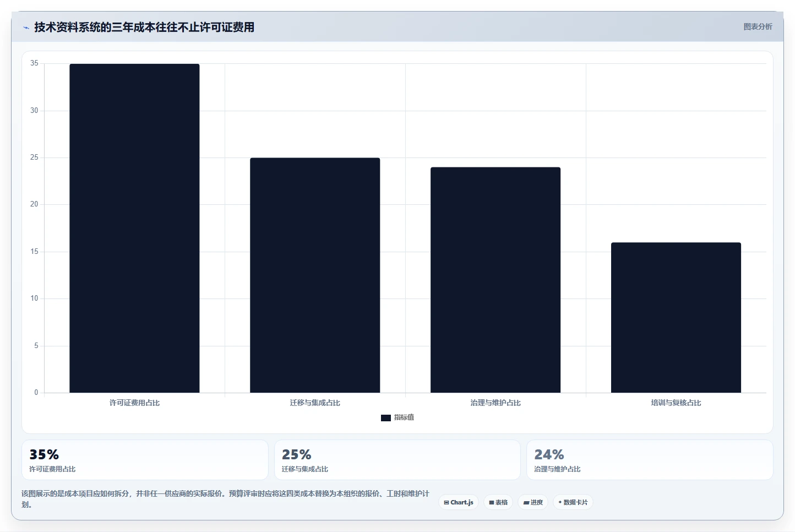This screenshot has height=532, width=795.
Task: Click y-axis value 35
Action: pyautogui.click(x=34, y=63)
